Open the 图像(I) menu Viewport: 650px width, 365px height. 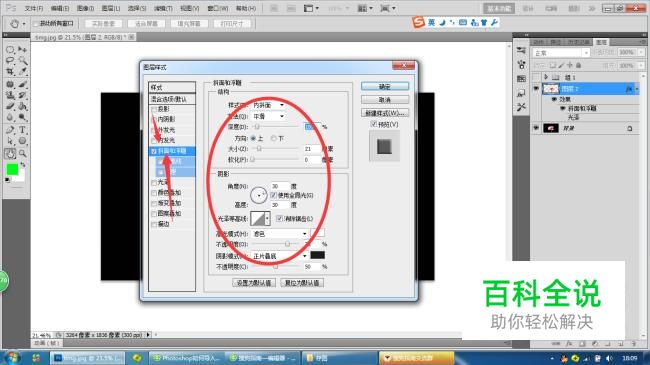pos(85,8)
